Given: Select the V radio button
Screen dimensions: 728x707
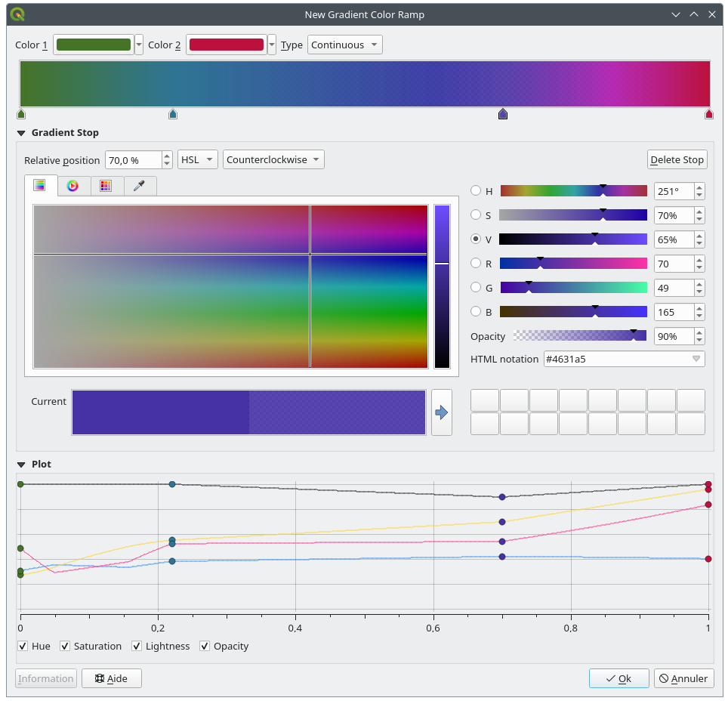Looking at the screenshot, I should click(x=476, y=239).
